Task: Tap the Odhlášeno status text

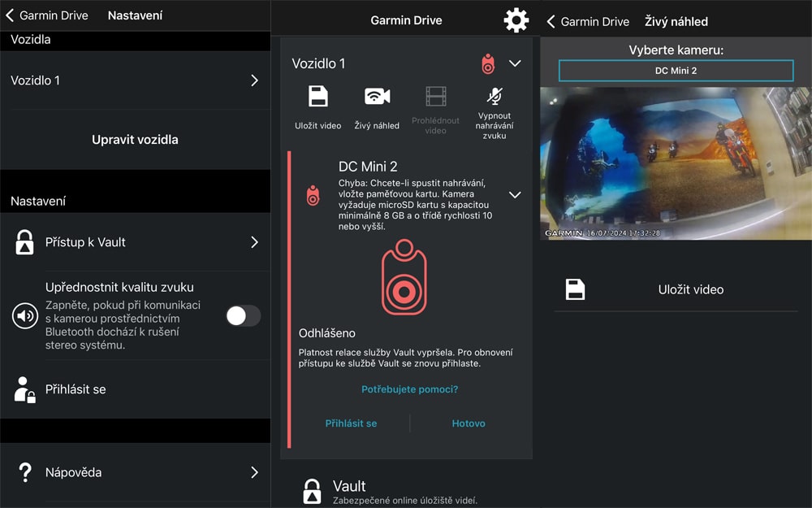Action: (x=326, y=333)
